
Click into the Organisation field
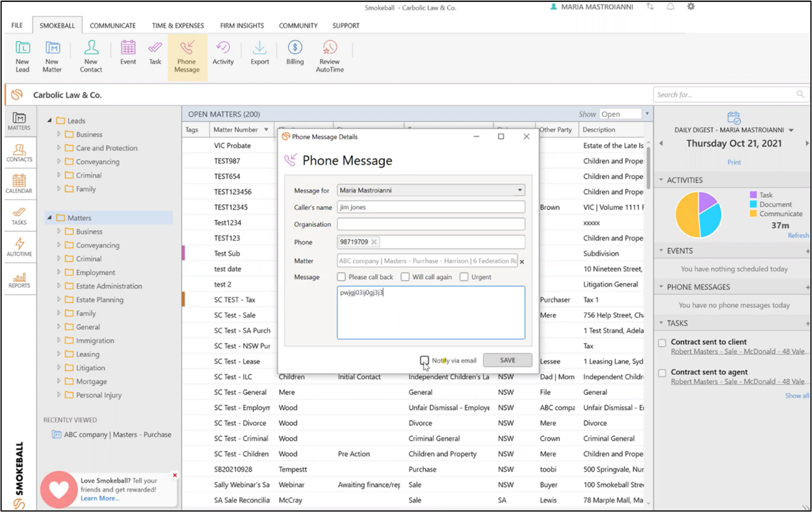click(x=431, y=224)
